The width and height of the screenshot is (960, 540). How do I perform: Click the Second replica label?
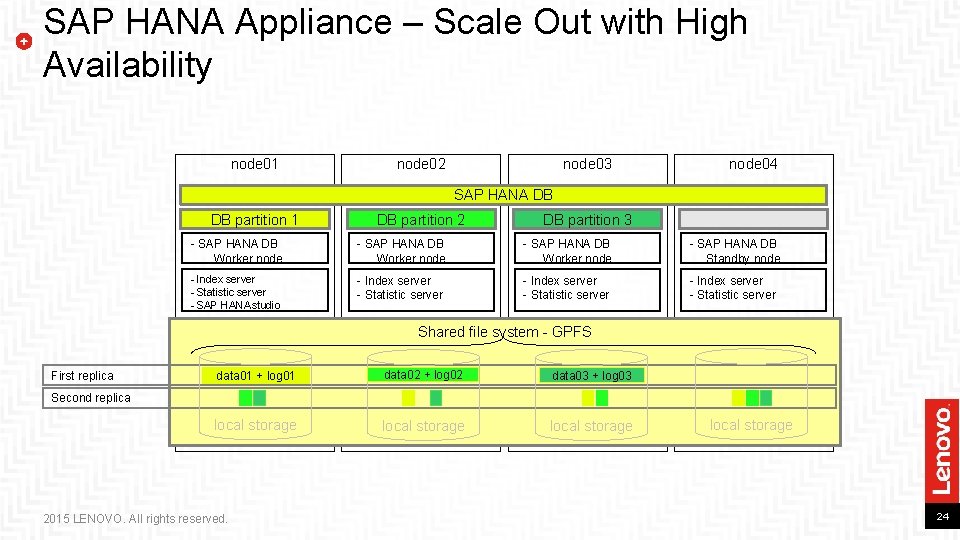[x=91, y=397]
